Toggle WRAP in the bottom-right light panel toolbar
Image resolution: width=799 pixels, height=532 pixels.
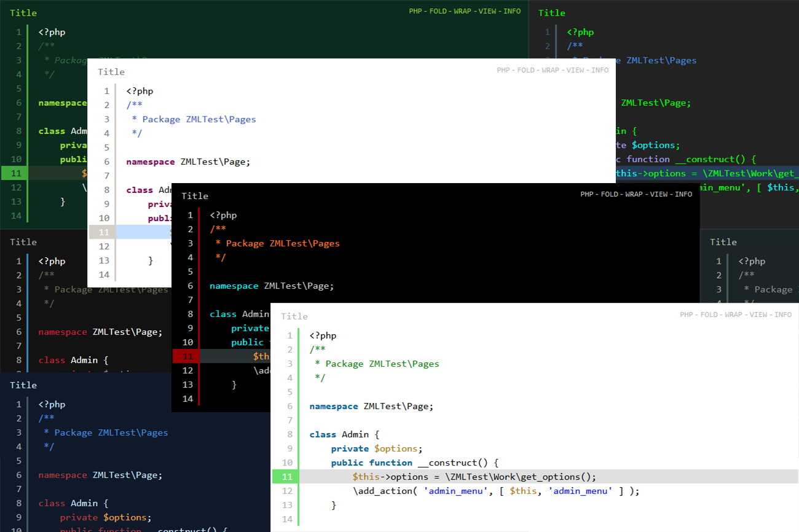pyautogui.click(x=733, y=315)
